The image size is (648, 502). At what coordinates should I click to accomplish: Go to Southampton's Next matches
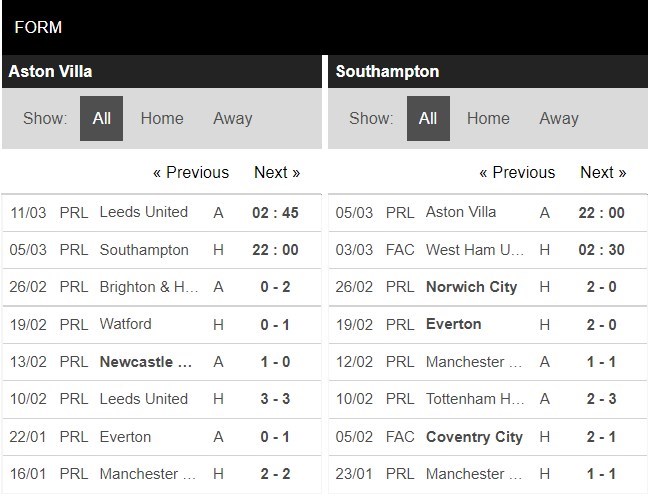[603, 172]
